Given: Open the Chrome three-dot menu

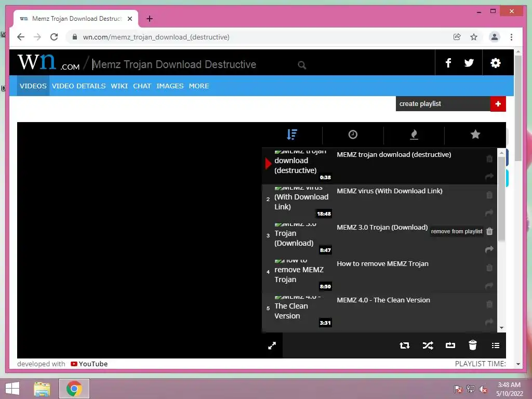Looking at the screenshot, I should 511,37.
